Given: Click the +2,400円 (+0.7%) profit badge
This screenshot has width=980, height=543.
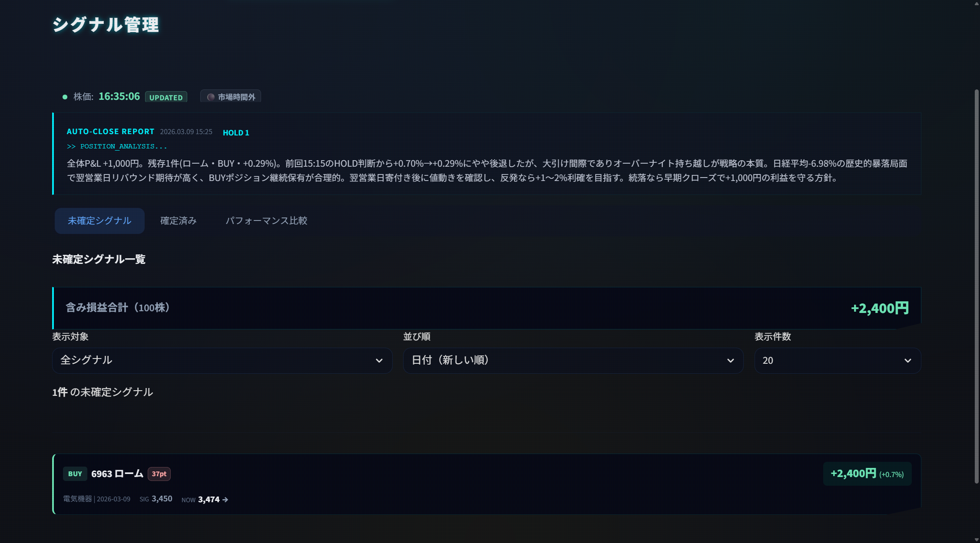Looking at the screenshot, I should pyautogui.click(x=867, y=474).
